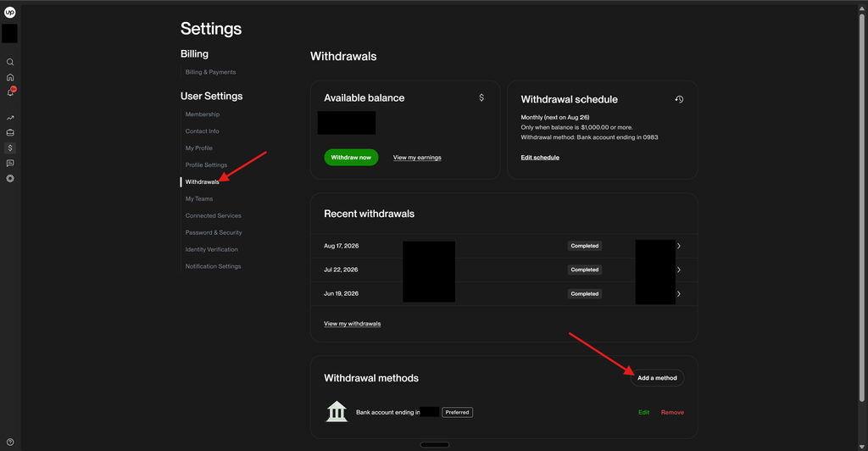Open notifications bell with red badge
Screen dimensions: 868x451
tap(10, 92)
